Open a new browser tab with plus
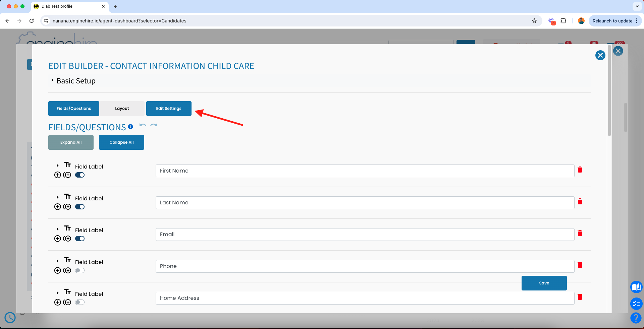 (115, 6)
